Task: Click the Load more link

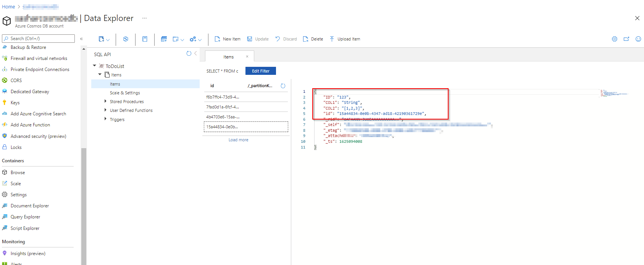Action: pos(238,140)
